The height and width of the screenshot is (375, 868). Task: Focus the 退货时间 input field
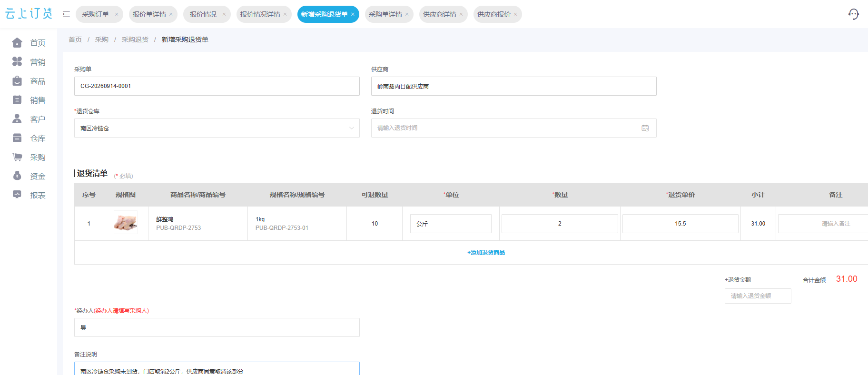tap(514, 128)
